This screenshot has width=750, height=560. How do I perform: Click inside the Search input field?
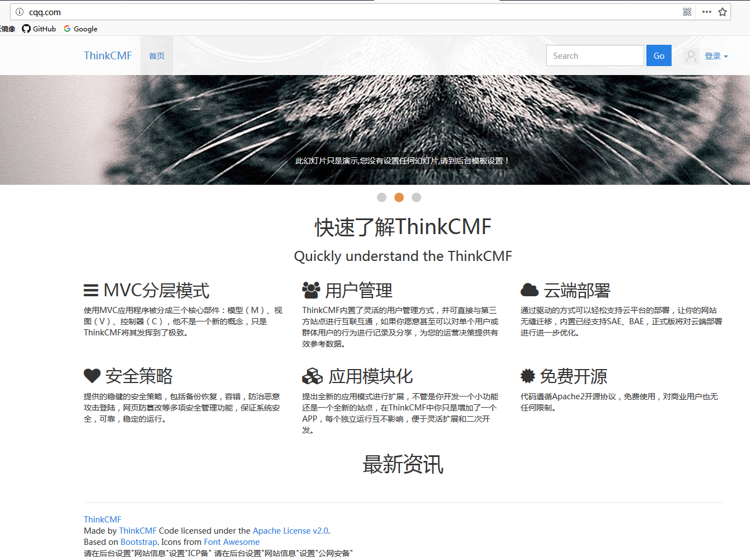click(x=595, y=55)
